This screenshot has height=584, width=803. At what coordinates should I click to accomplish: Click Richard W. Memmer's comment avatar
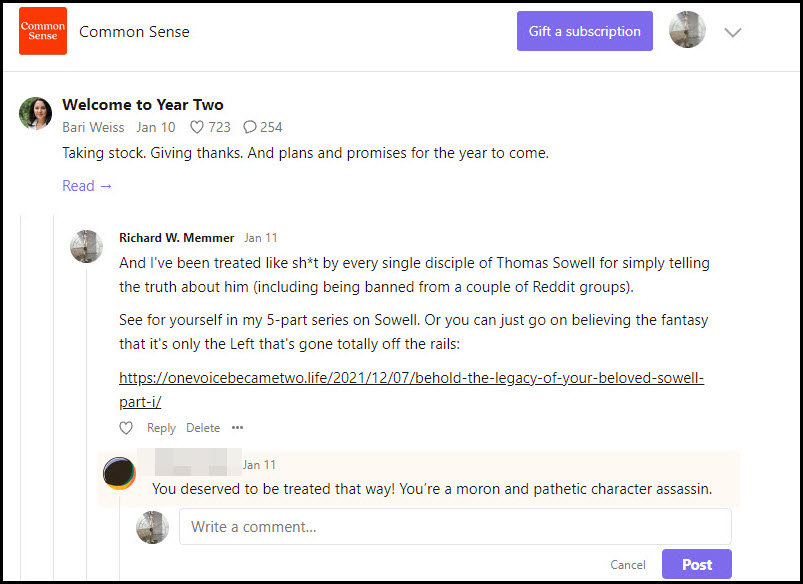86,246
